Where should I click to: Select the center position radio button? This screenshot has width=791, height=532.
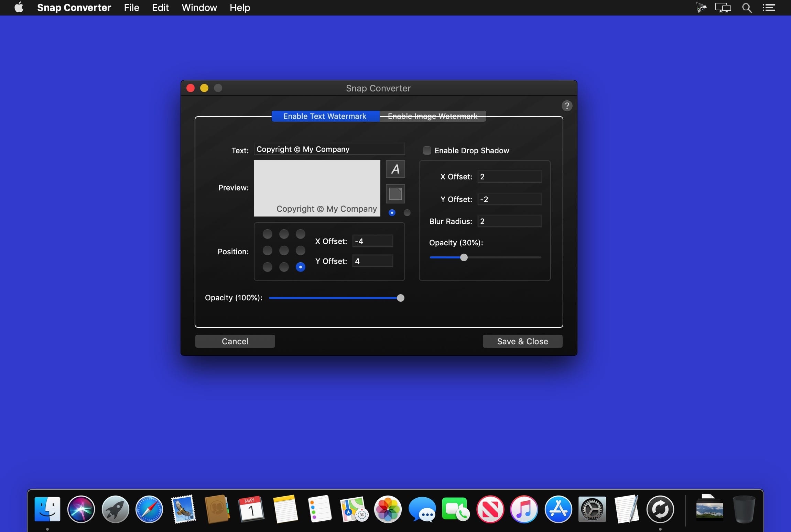pyautogui.click(x=284, y=251)
